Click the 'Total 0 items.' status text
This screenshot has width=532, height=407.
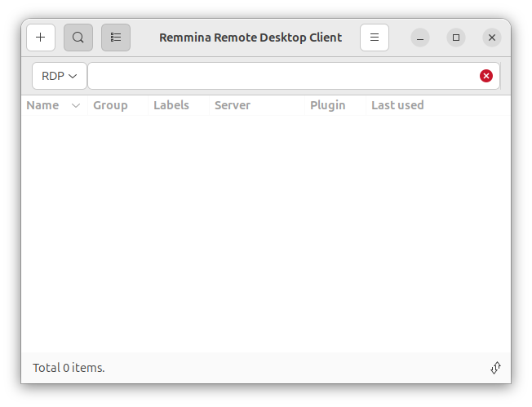69,368
